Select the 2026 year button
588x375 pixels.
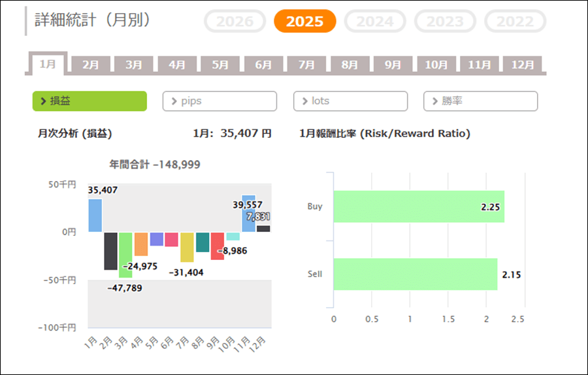pyautogui.click(x=235, y=22)
